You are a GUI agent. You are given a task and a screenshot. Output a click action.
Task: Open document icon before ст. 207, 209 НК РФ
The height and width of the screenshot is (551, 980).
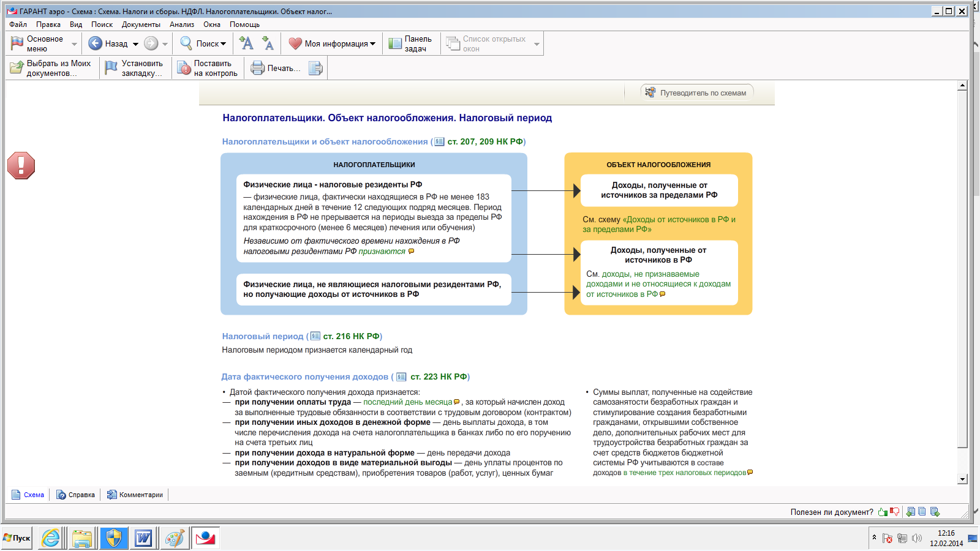[x=439, y=141]
